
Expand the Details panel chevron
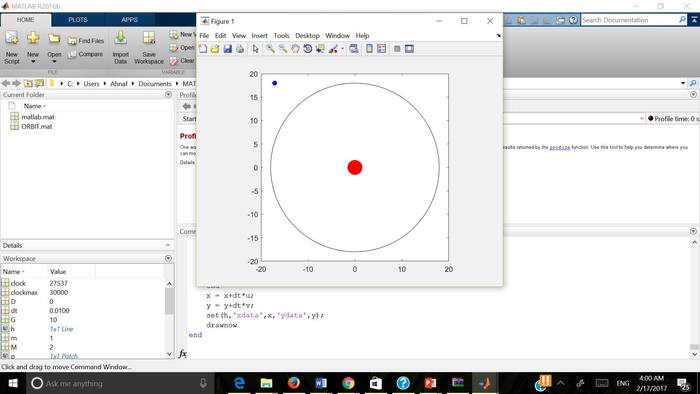(168, 245)
